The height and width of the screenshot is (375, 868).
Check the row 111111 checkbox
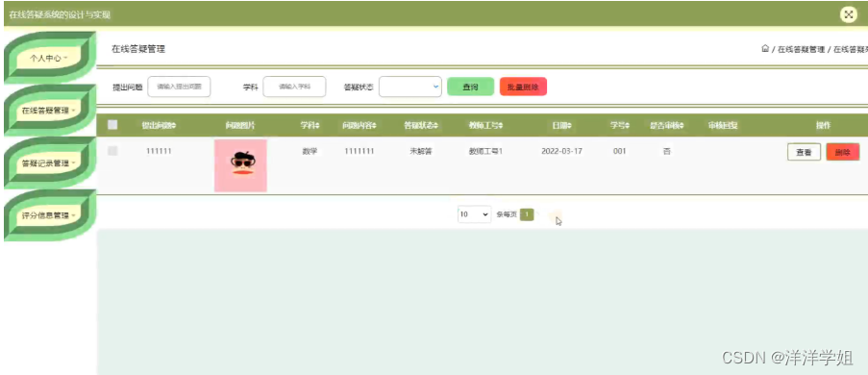pos(112,151)
